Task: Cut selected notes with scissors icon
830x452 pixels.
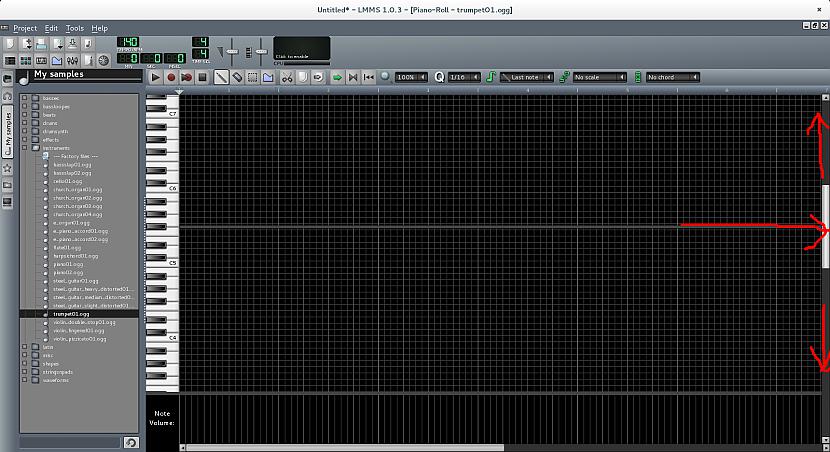Action: point(287,77)
